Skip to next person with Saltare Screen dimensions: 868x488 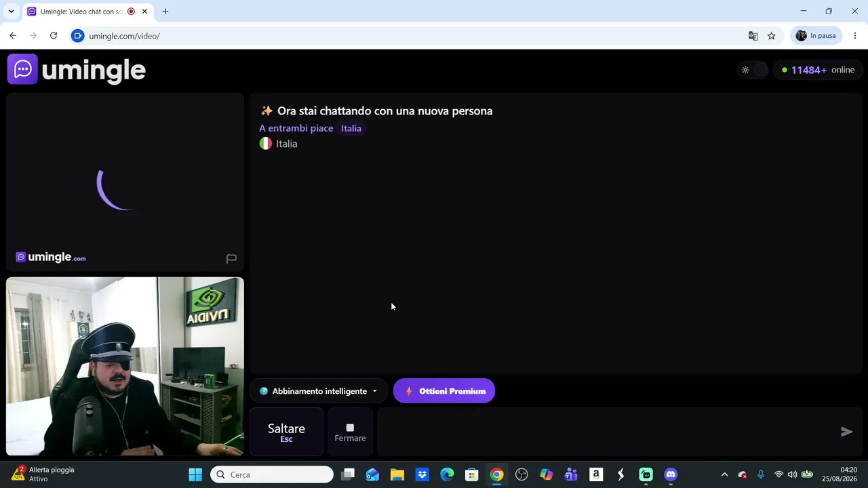[286, 432]
